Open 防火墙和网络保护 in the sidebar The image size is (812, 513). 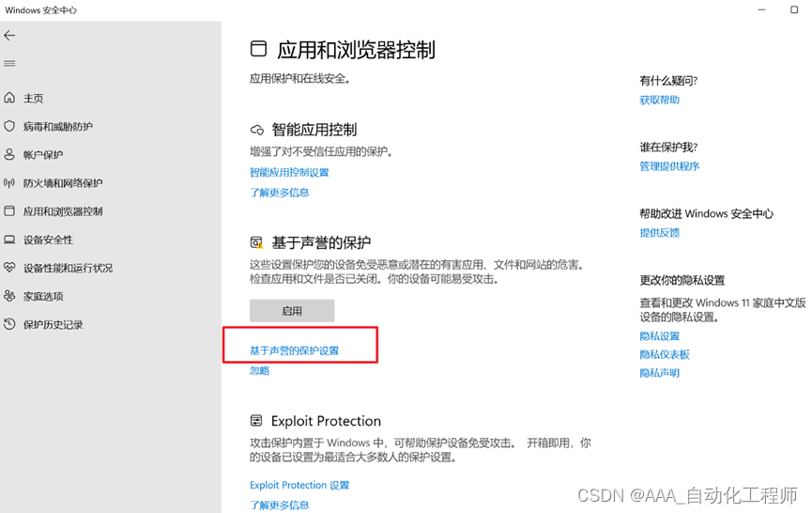point(63,183)
